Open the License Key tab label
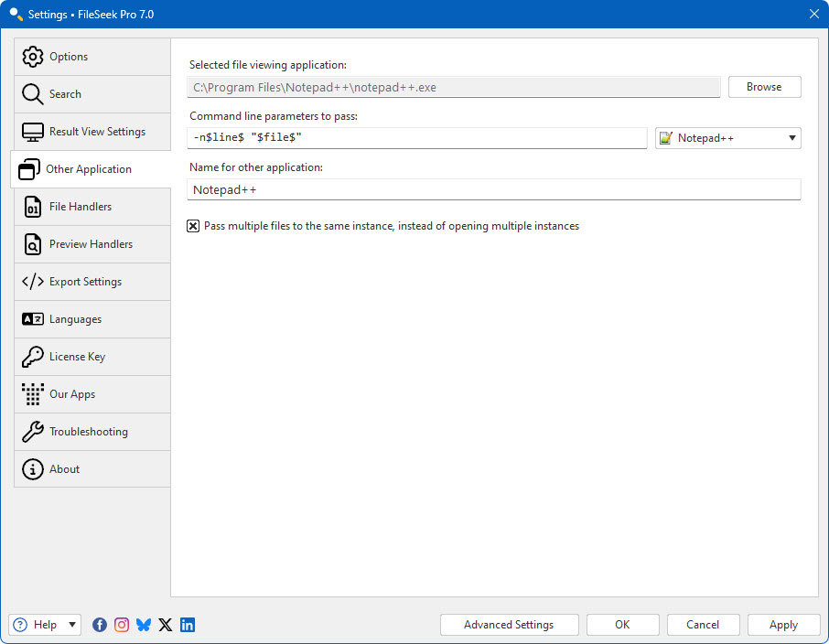Viewport: 829px width, 644px height. [77, 357]
